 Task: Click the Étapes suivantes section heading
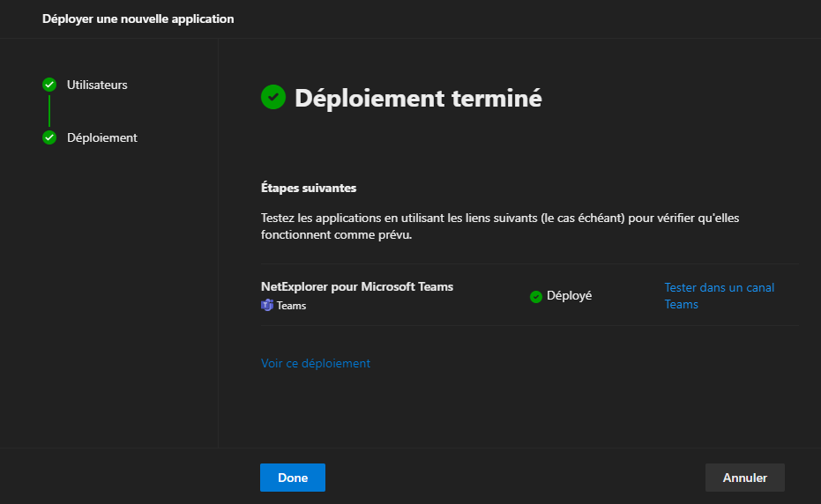pyautogui.click(x=309, y=189)
